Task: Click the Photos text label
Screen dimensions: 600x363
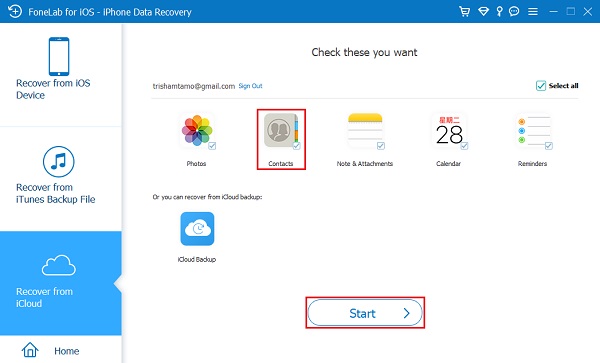Action: pyautogui.click(x=196, y=163)
